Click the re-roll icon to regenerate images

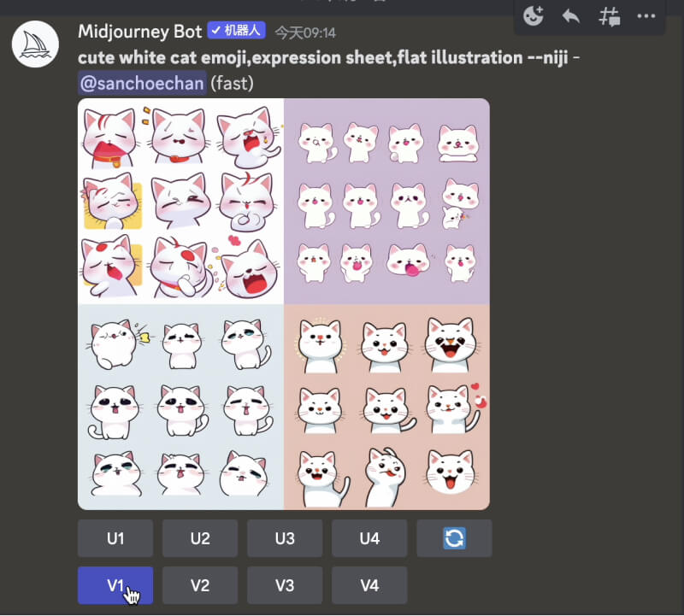[454, 538]
